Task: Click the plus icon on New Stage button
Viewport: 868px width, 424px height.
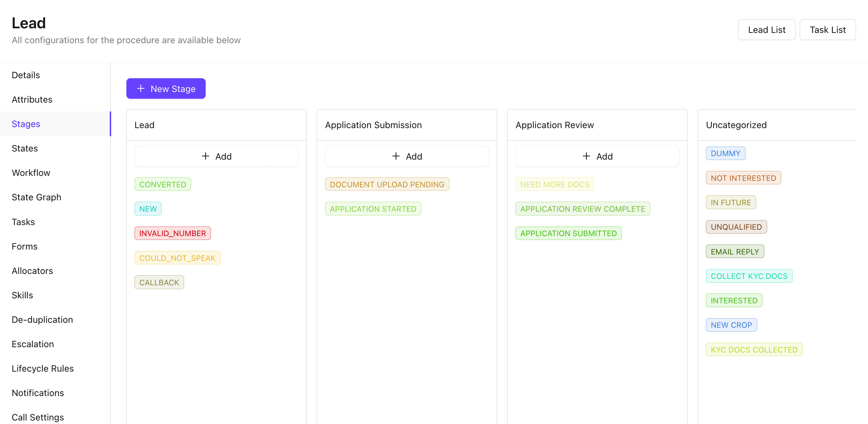Action: (x=141, y=88)
